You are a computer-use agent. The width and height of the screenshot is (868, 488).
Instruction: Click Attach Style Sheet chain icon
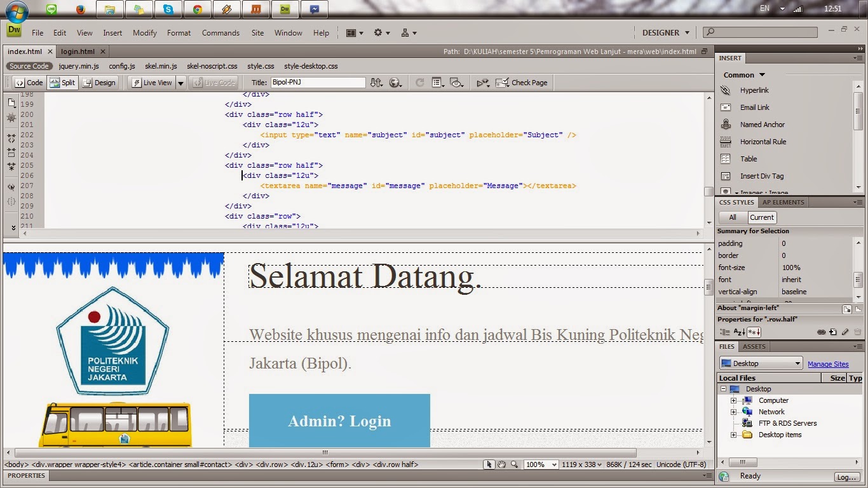(821, 332)
